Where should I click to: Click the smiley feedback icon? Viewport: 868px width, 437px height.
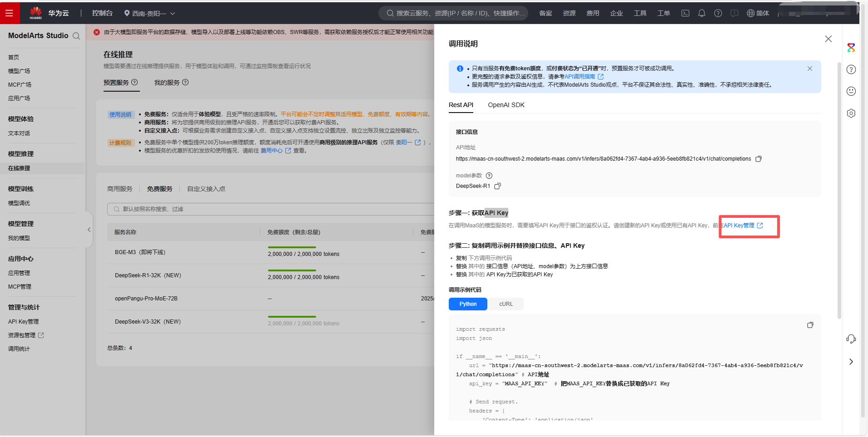tap(851, 91)
